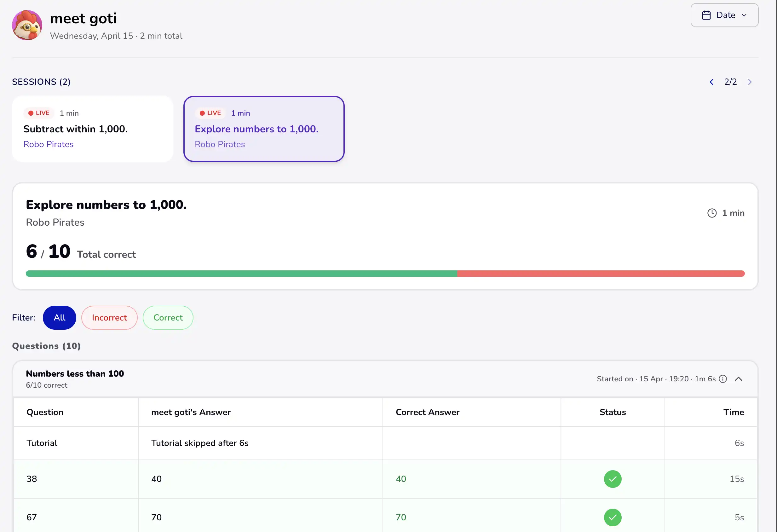The height and width of the screenshot is (532, 777).
Task: Filter questions by Correct
Action: click(168, 317)
